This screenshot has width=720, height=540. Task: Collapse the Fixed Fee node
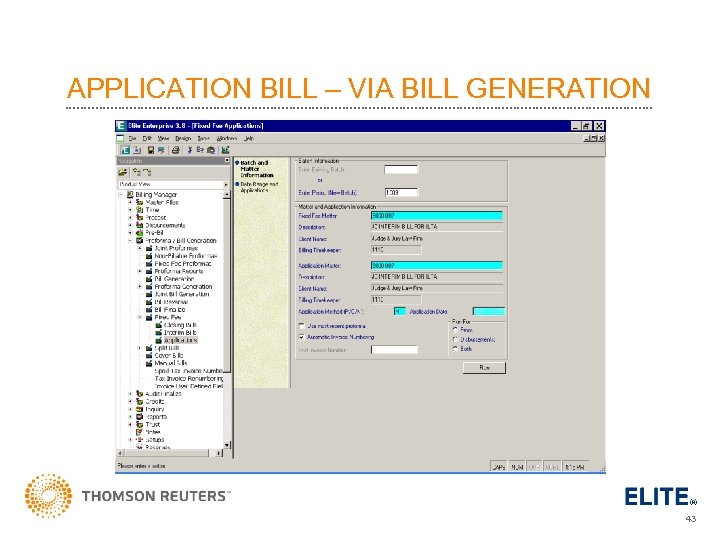pyautogui.click(x=140, y=317)
